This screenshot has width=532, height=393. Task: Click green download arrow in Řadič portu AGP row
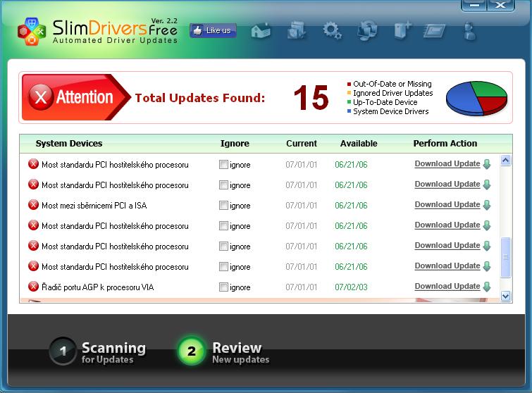tap(487, 287)
